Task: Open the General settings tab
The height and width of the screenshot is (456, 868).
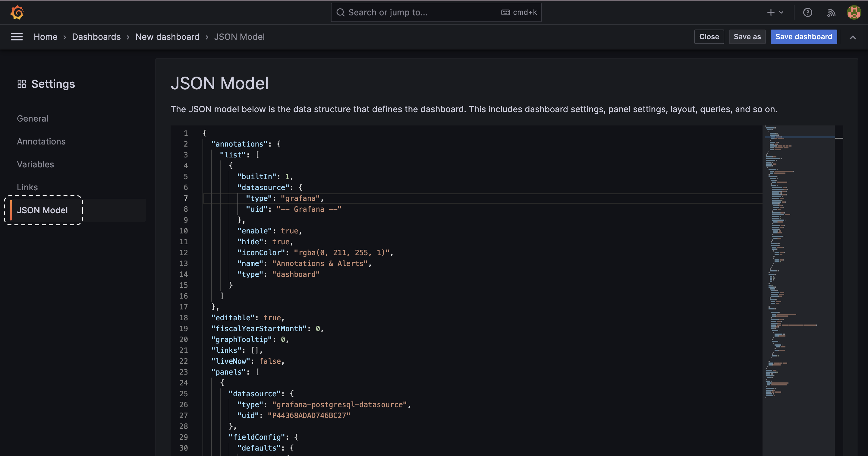Action: tap(33, 119)
